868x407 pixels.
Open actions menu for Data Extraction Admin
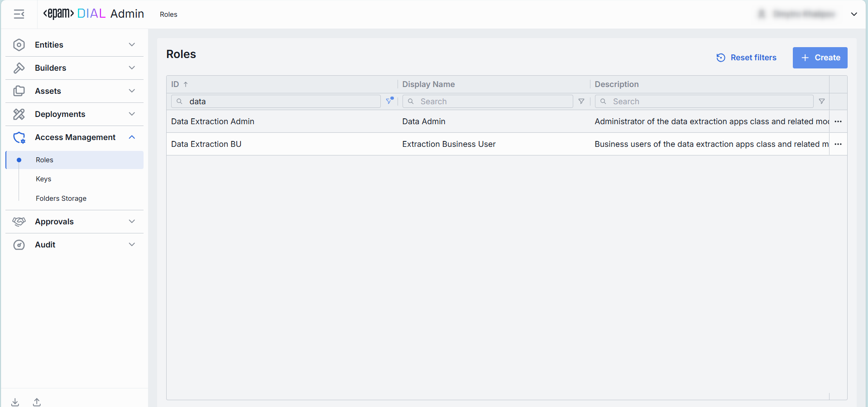pos(838,121)
